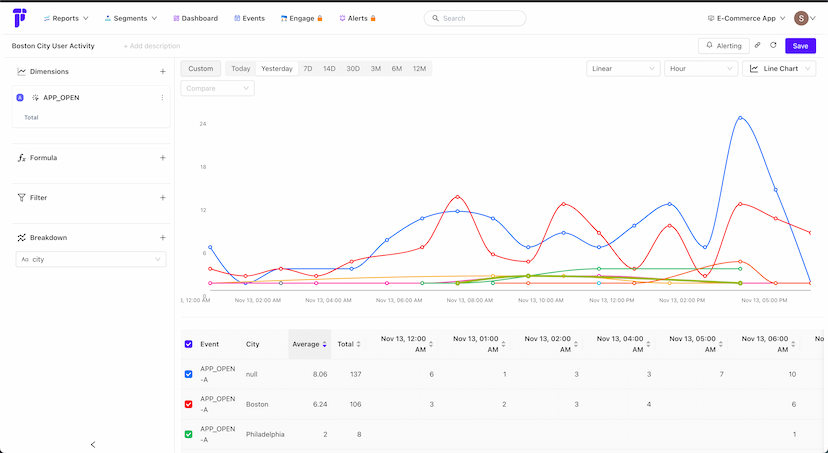
Task: Uncheck the Philadelphia row checkbox
Action: click(x=189, y=435)
